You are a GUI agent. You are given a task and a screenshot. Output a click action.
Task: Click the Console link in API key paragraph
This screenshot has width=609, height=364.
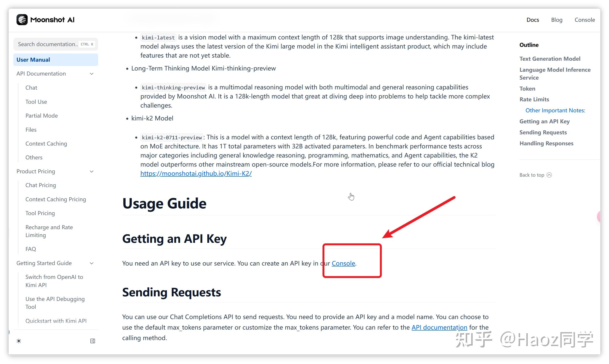[x=343, y=263]
